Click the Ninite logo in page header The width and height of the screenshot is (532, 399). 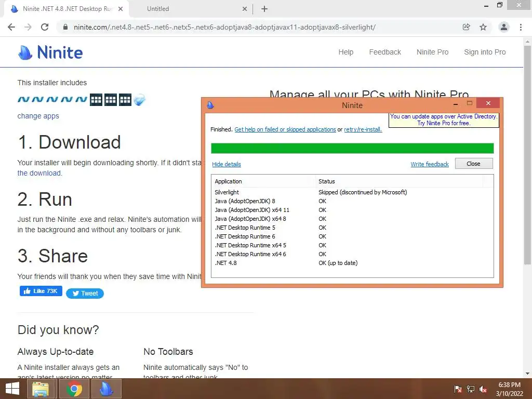click(x=50, y=52)
